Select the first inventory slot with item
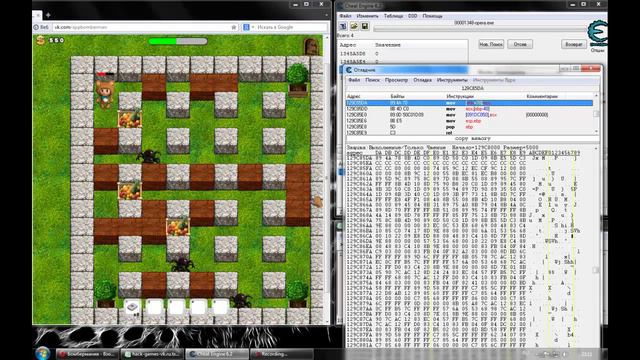 click(132, 307)
